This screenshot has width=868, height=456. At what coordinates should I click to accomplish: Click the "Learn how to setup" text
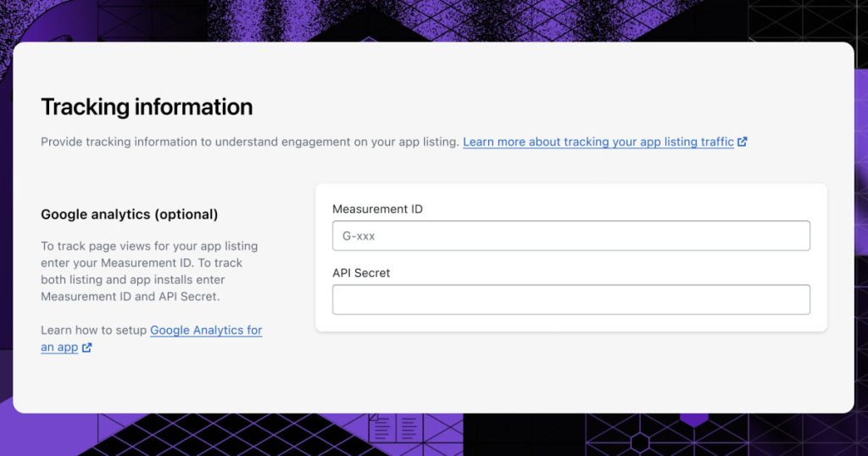(x=93, y=331)
